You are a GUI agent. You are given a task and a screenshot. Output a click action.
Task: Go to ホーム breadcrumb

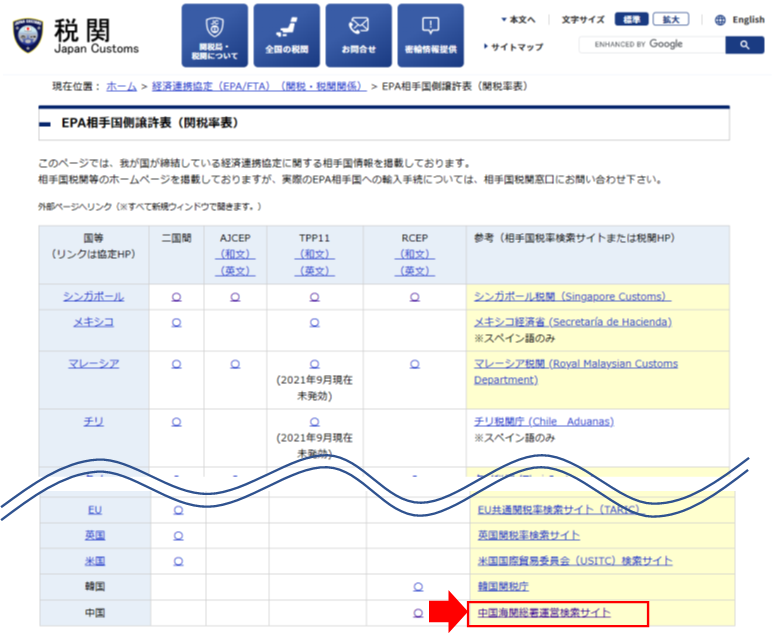(121, 86)
